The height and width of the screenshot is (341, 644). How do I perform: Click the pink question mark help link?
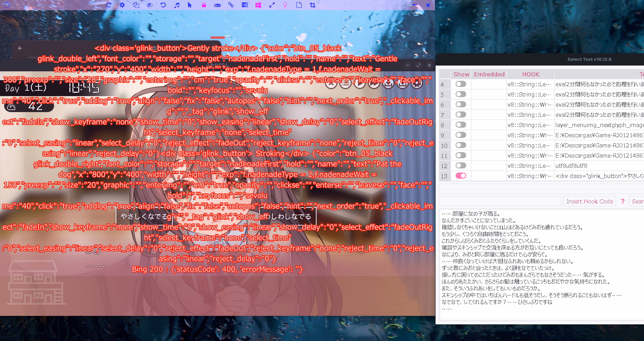click(x=623, y=201)
